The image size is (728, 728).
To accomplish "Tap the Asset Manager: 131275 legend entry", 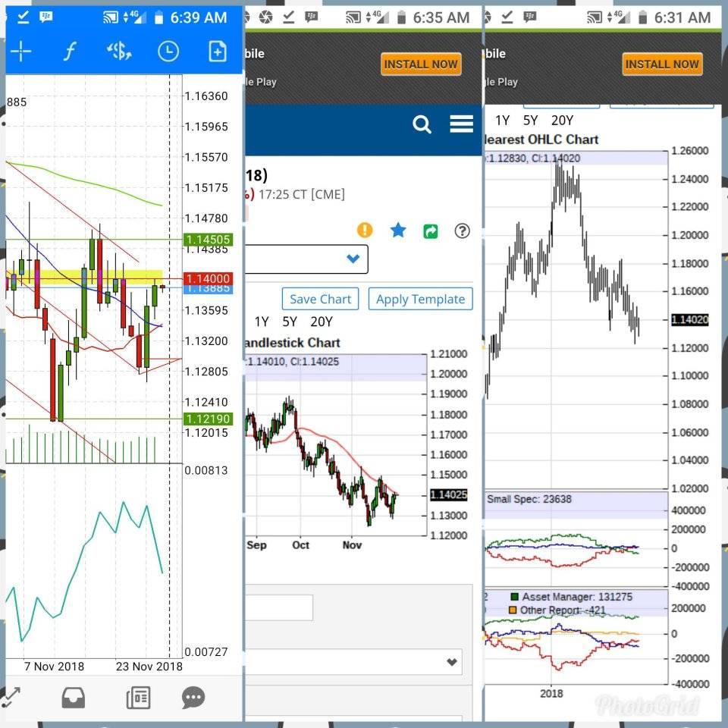I will pyautogui.click(x=572, y=597).
